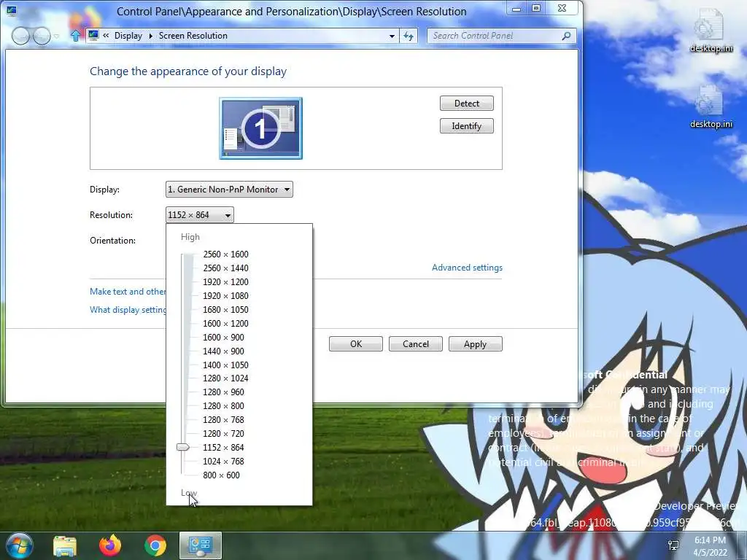This screenshot has height=560, width=747.
Task: Choose 1280 × 720 resolution
Action: tap(223, 433)
